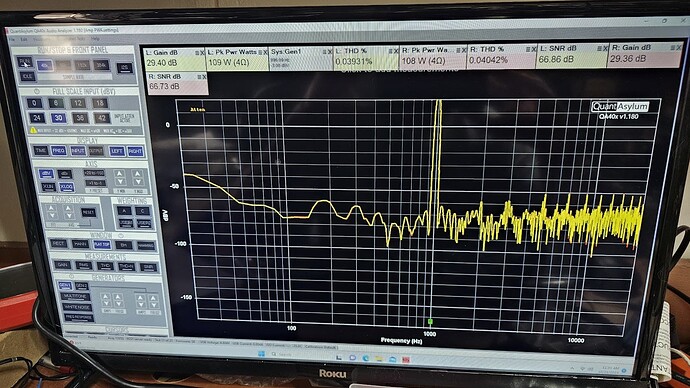Switch display to TIME domain
The width and height of the screenshot is (690, 388).
[40, 150]
